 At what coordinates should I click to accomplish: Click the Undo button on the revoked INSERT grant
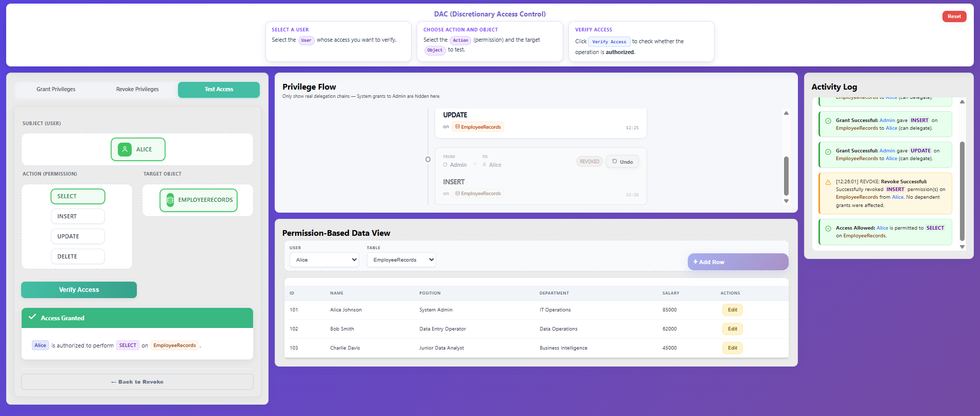pos(622,162)
